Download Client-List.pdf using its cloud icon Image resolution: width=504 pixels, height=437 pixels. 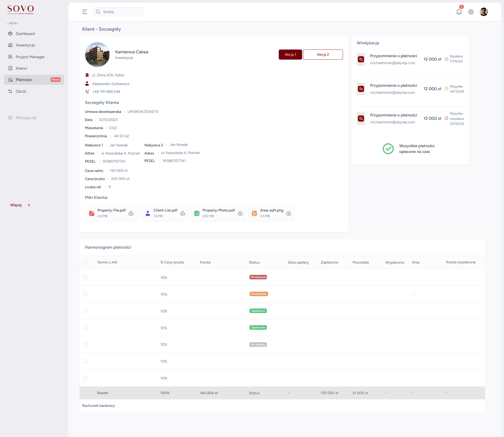point(183,214)
